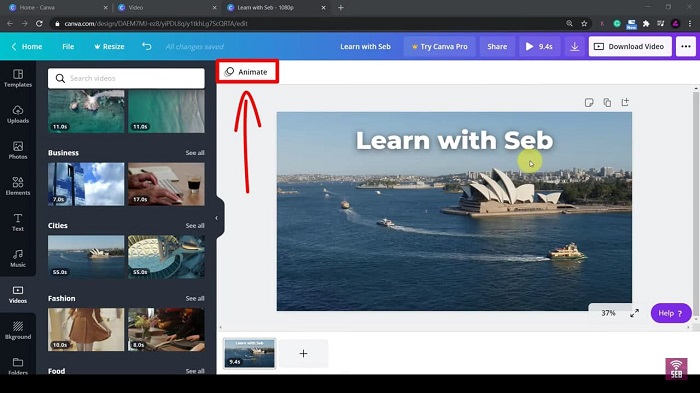
Task: Open the Elements panel
Action: pos(18,186)
